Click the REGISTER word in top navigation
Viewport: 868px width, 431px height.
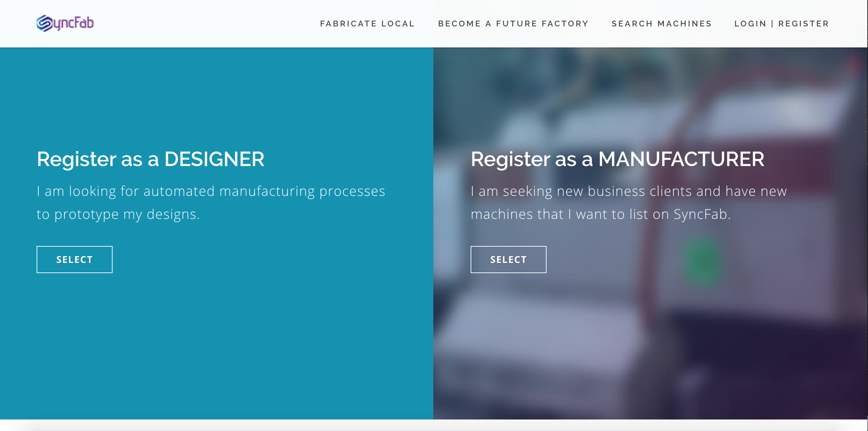pyautogui.click(x=804, y=24)
